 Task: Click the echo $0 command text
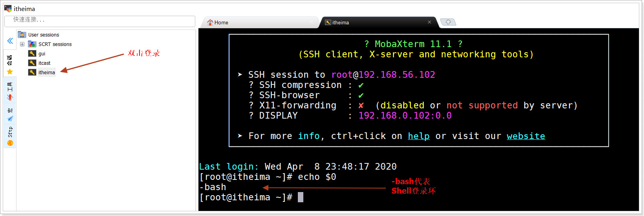pos(317,177)
